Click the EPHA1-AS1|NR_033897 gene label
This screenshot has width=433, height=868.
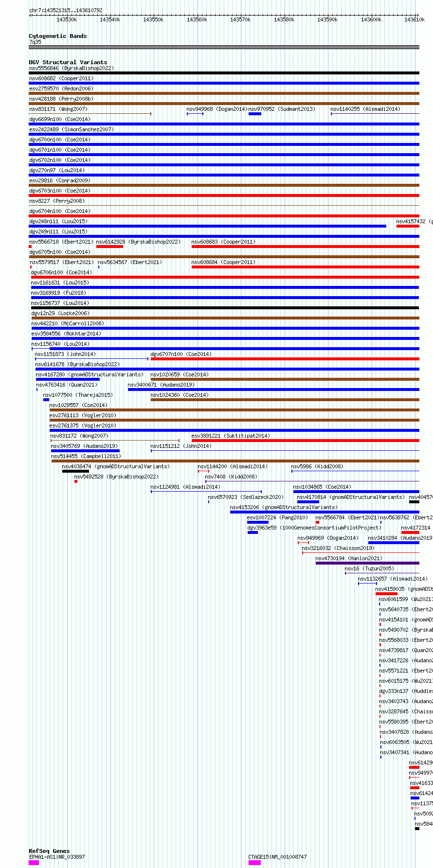pos(57,857)
